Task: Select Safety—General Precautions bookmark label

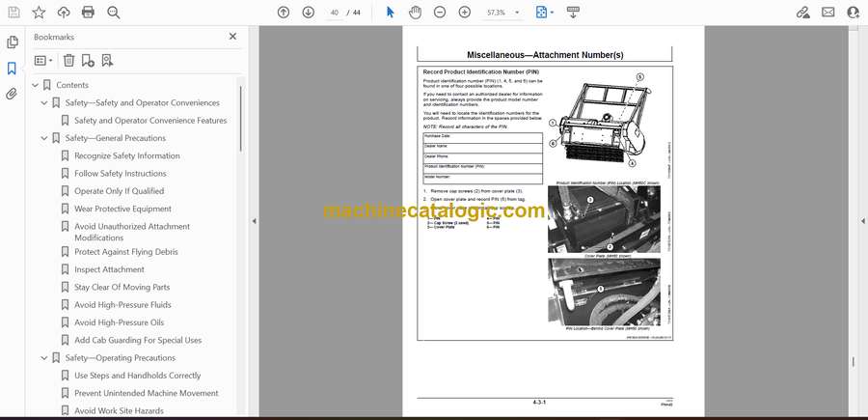Action: (x=115, y=138)
